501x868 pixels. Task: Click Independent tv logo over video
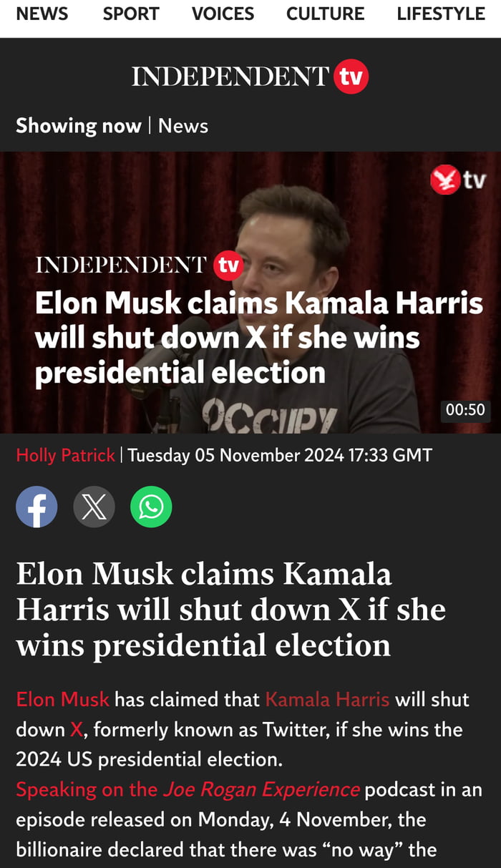[x=140, y=265]
